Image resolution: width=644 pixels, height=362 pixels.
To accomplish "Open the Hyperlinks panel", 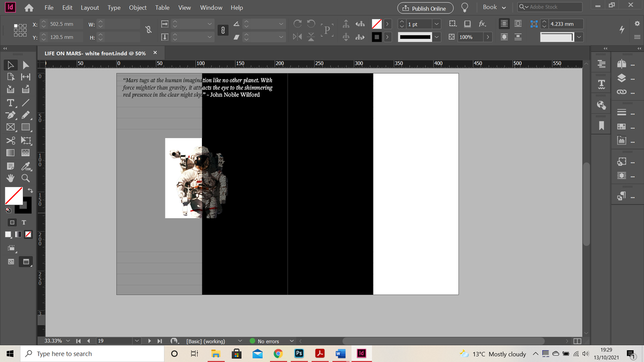I will tap(601, 105).
